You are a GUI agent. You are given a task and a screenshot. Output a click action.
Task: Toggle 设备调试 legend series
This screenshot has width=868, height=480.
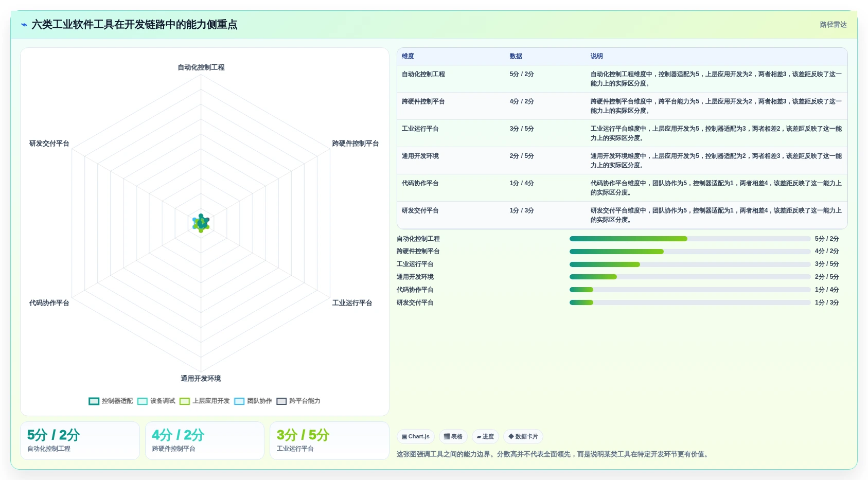point(156,401)
